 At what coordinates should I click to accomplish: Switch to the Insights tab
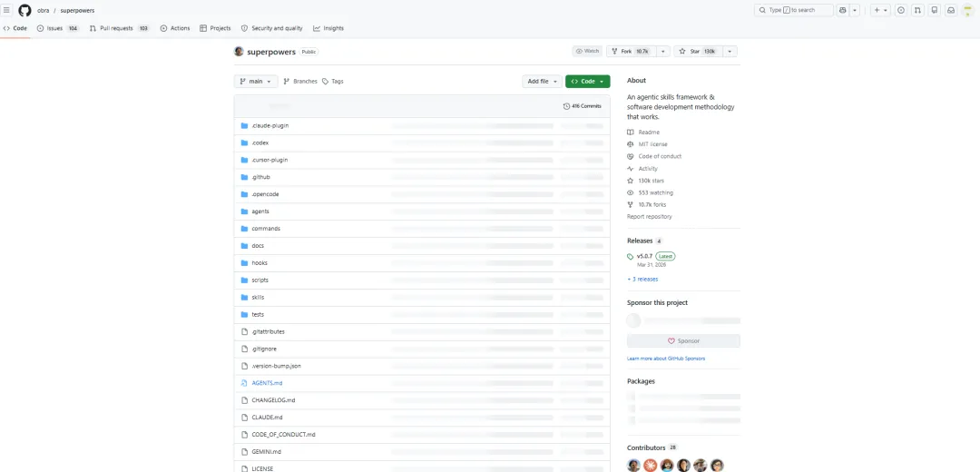point(328,28)
